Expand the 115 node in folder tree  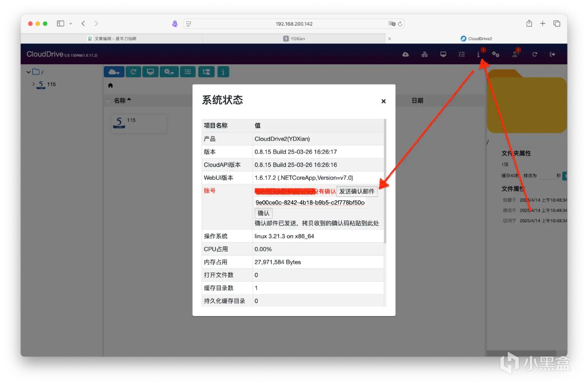click(33, 84)
